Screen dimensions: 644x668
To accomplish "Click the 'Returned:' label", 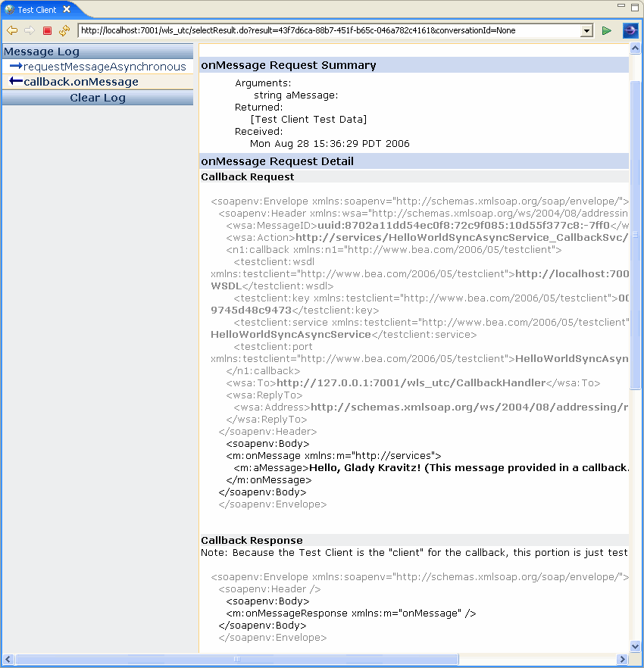I will click(x=258, y=108).
